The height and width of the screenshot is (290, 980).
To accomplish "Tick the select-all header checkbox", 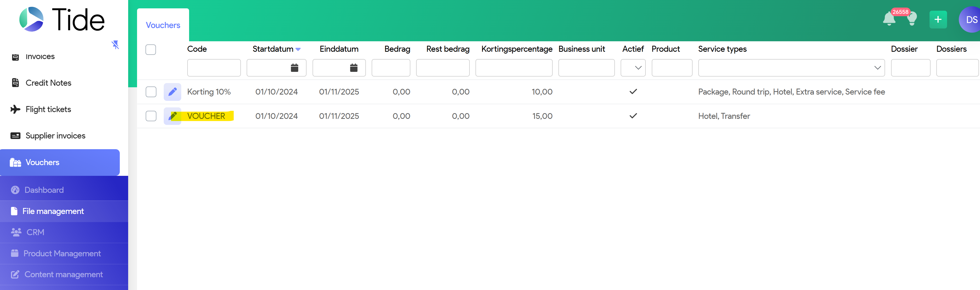I will coord(151,50).
